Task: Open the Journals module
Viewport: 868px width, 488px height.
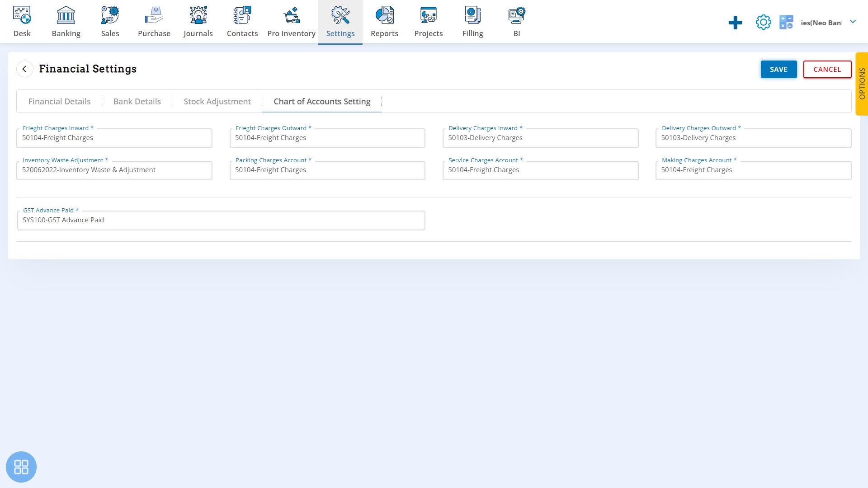Action: 198,21
